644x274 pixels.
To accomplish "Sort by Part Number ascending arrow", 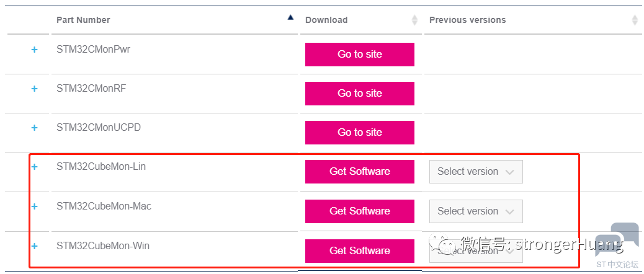I will (291, 17).
